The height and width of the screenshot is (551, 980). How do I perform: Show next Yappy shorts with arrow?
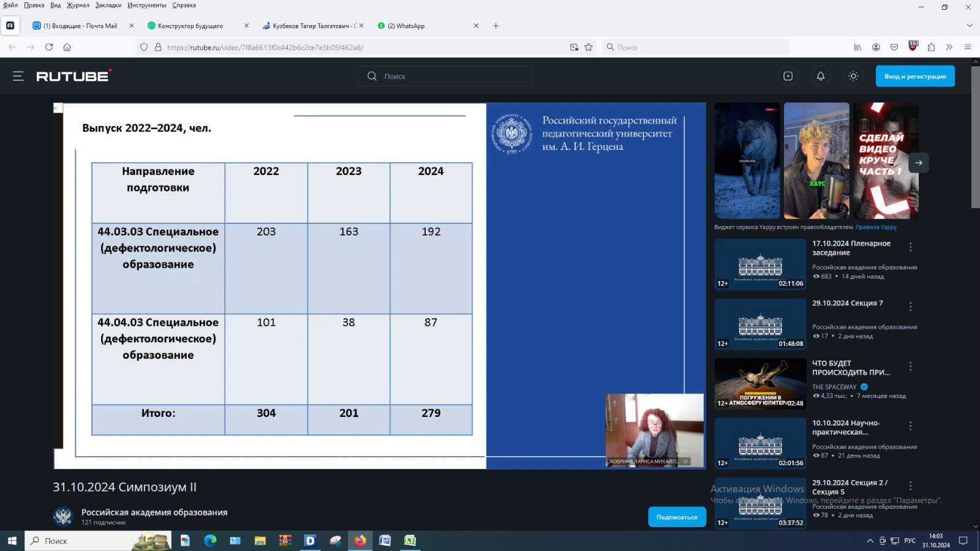pyautogui.click(x=918, y=163)
